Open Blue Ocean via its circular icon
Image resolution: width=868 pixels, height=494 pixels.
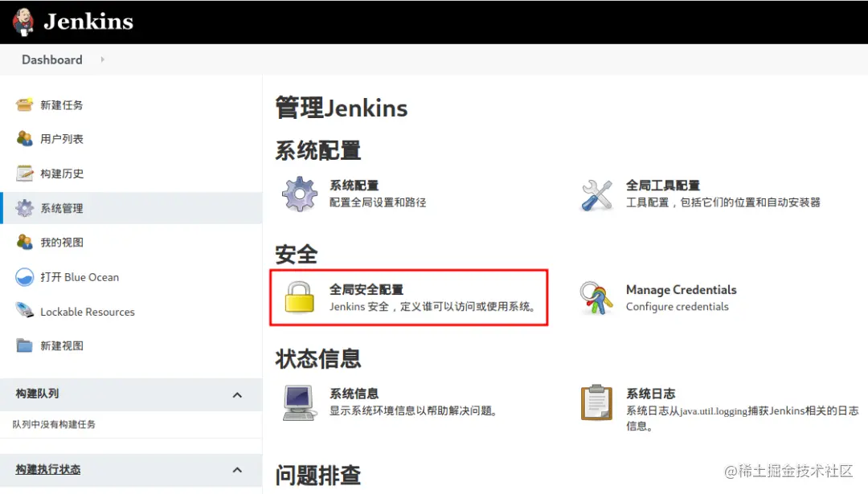click(23, 276)
